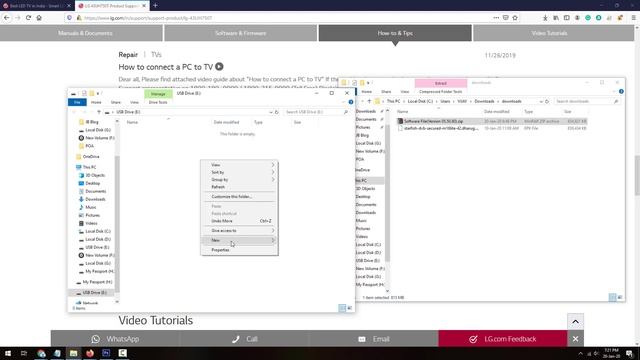Choose Undo Move from the context menu

coord(240,221)
